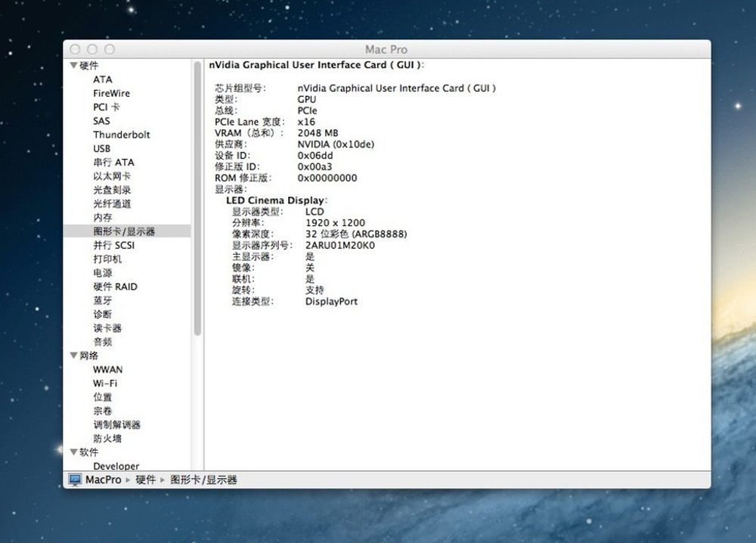Click the revision ID value 0x00a3
Screen dimensions: 756x543
point(314,167)
